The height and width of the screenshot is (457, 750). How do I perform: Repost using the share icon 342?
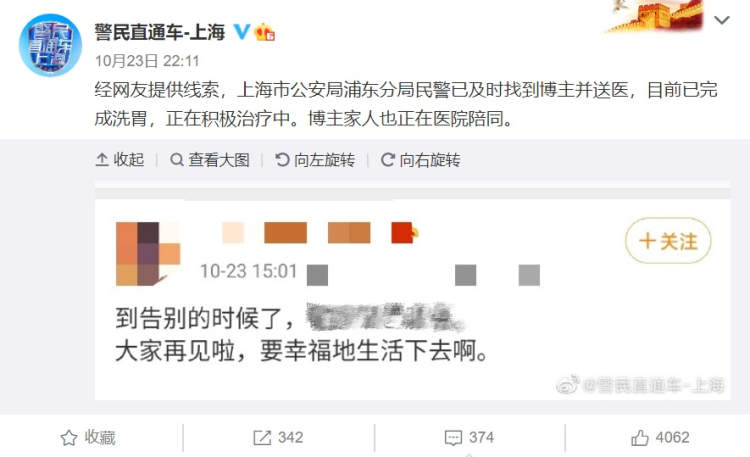(278, 437)
